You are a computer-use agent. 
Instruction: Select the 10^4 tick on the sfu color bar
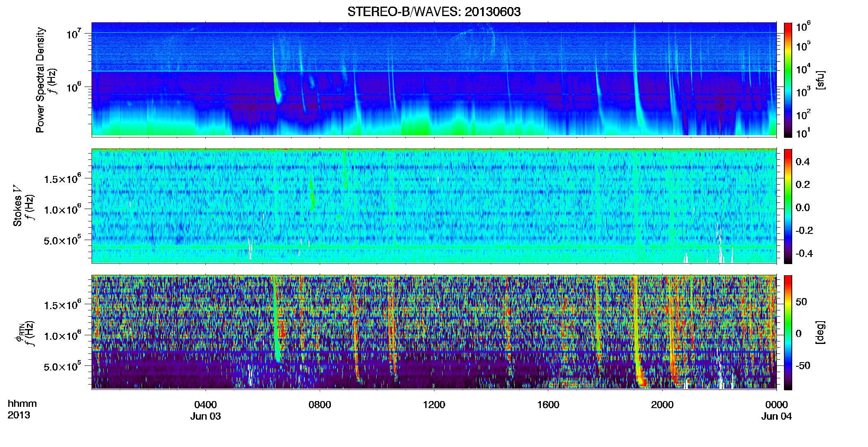tap(803, 69)
